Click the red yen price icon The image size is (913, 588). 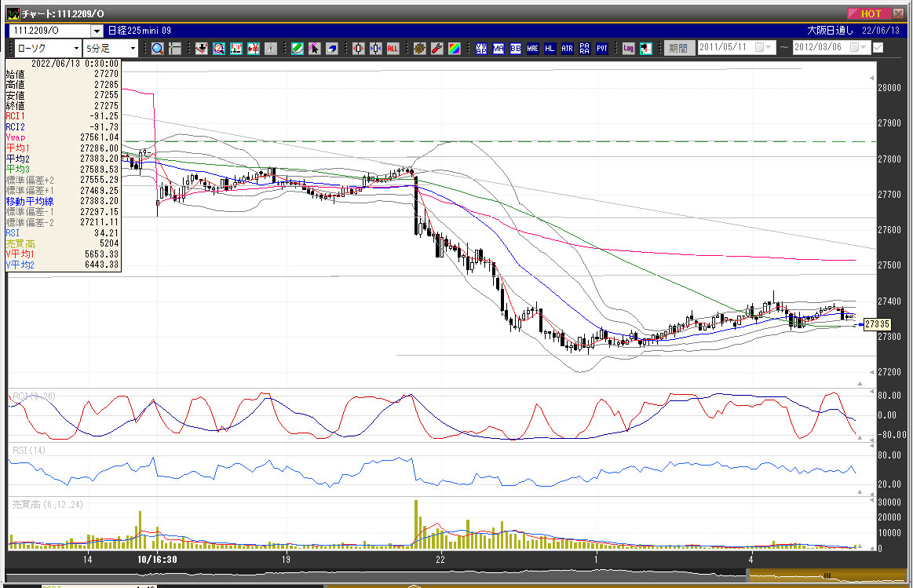pos(254,49)
